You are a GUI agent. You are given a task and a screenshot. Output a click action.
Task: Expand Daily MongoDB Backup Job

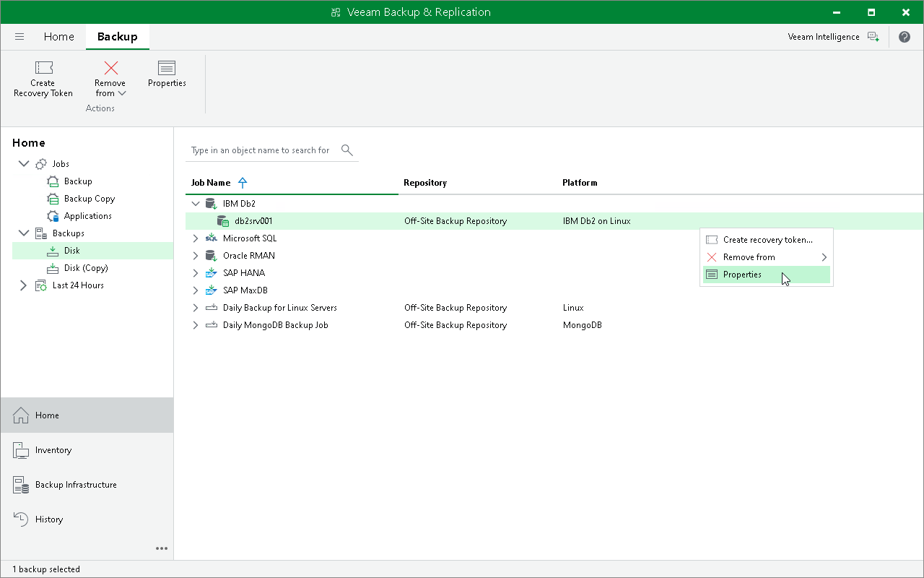click(196, 325)
